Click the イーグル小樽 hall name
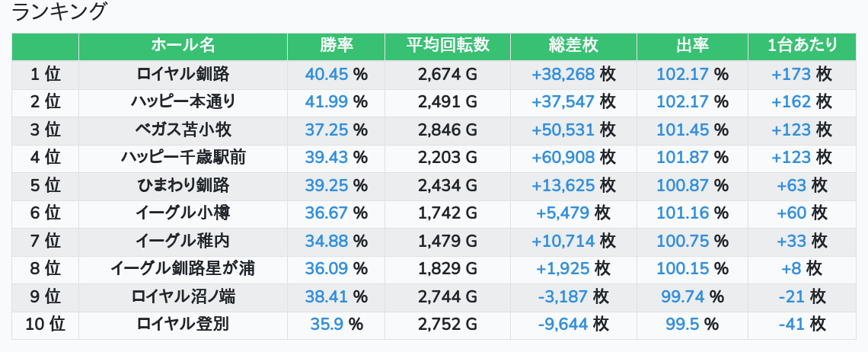868x352 pixels. (183, 213)
